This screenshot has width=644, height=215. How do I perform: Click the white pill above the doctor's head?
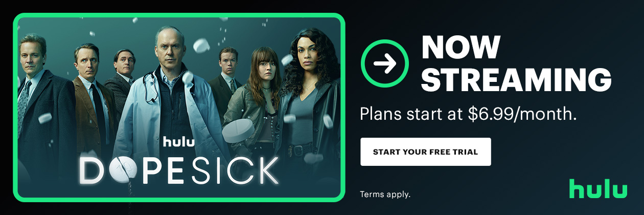coord(202,45)
